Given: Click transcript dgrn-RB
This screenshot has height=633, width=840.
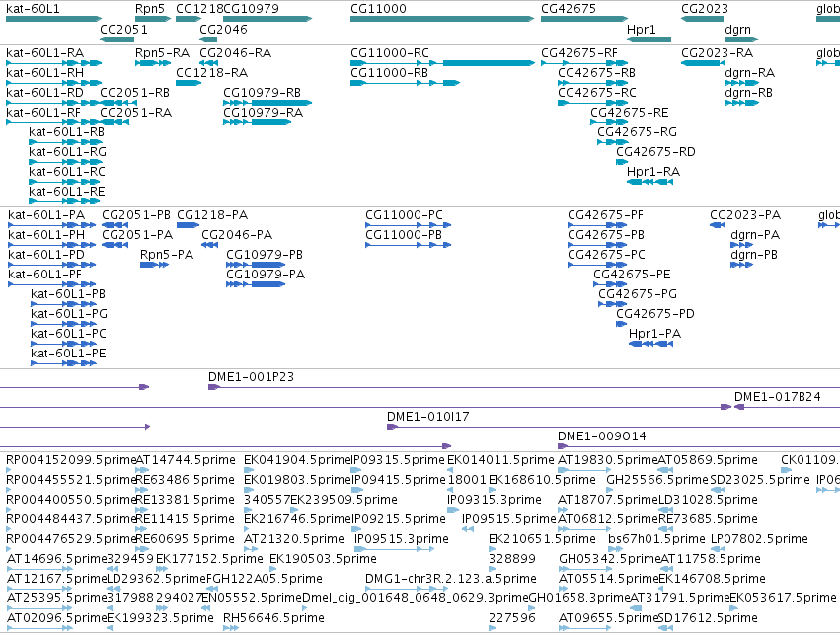Looking at the screenshot, I should click(741, 103).
